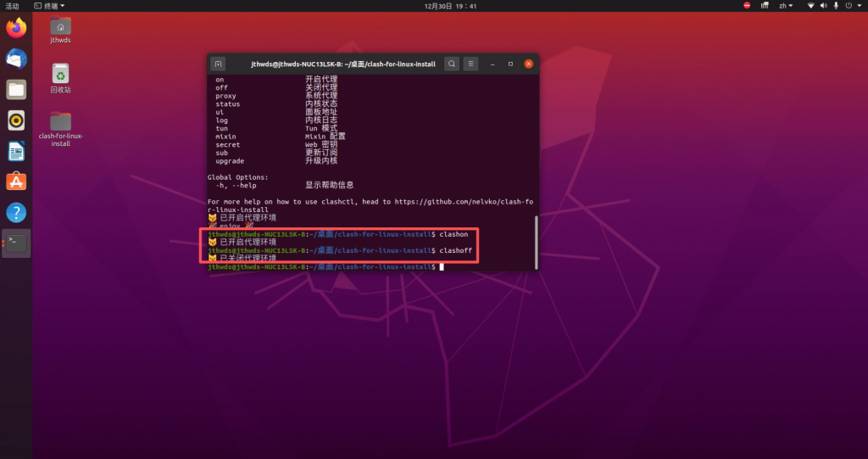Screen dimensions: 868x459
Task: Open a new terminal tab
Action: tap(218, 64)
